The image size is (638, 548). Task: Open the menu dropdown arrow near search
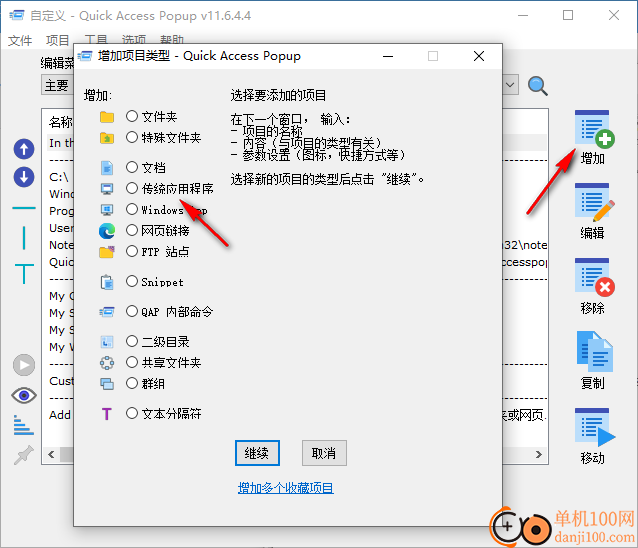pos(510,85)
